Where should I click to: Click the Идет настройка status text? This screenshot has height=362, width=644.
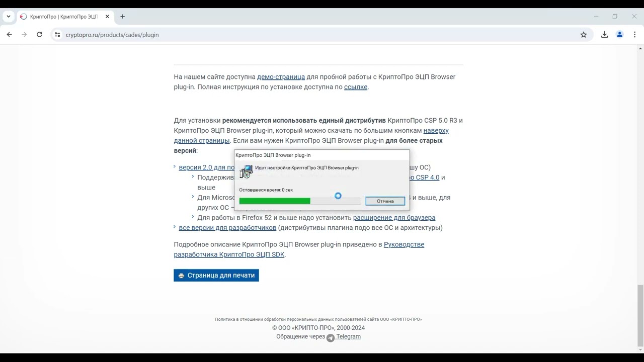point(307,168)
